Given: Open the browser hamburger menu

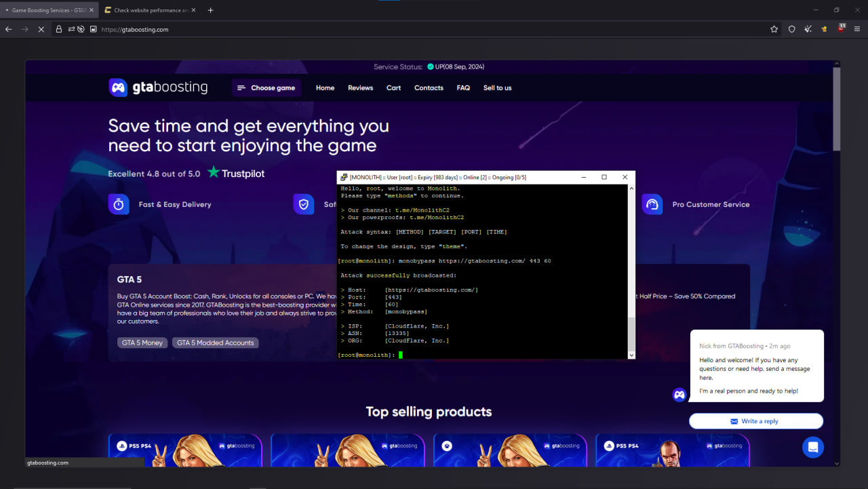Looking at the screenshot, I should pos(857,29).
